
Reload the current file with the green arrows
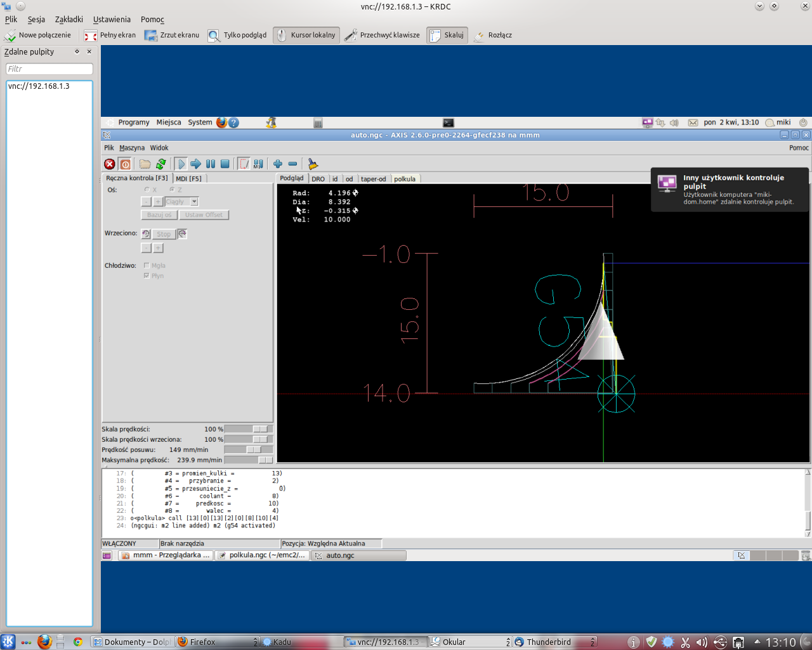(x=160, y=164)
